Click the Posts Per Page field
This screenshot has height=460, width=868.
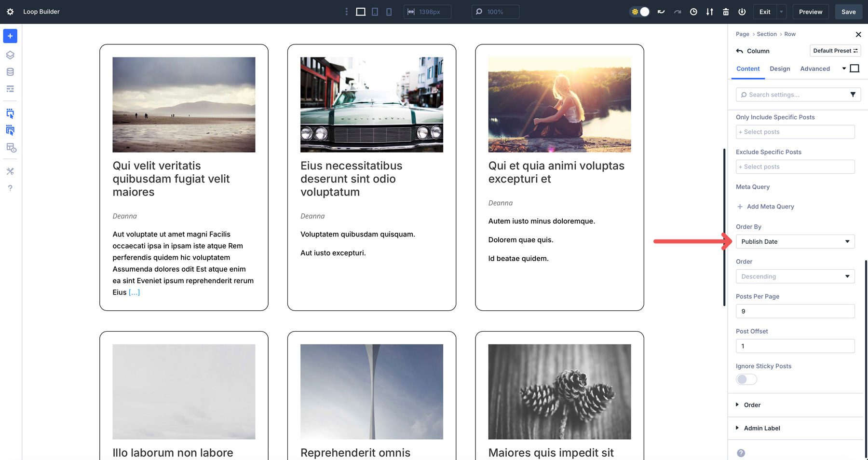[795, 311]
